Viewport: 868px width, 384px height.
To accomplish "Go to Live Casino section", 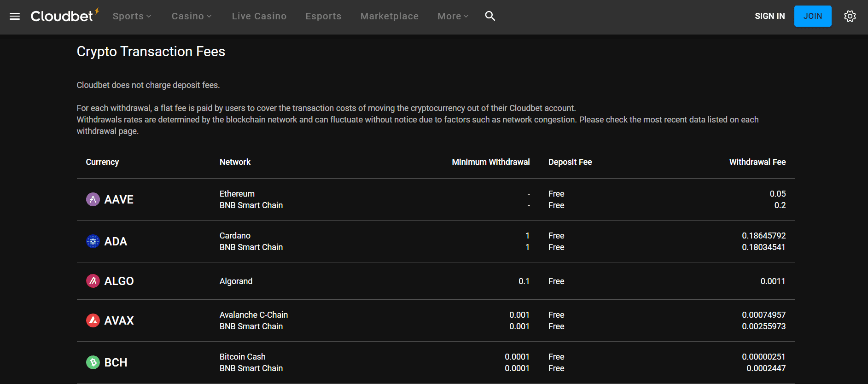I will click(x=259, y=16).
